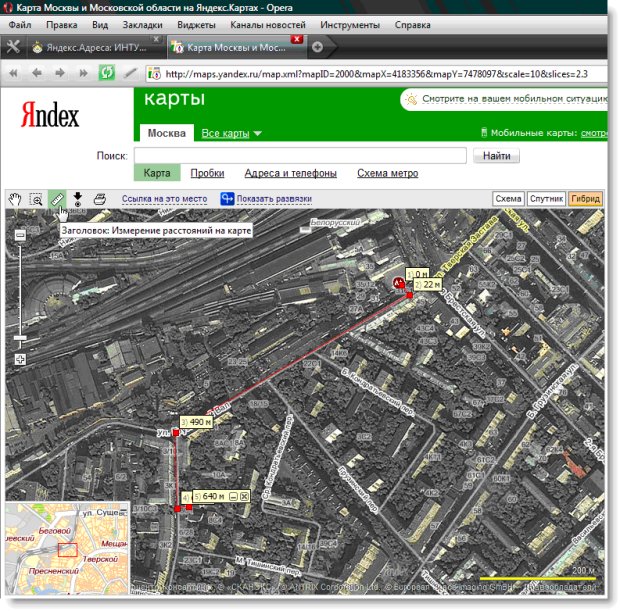Click the 490 м distance label

coord(197,422)
